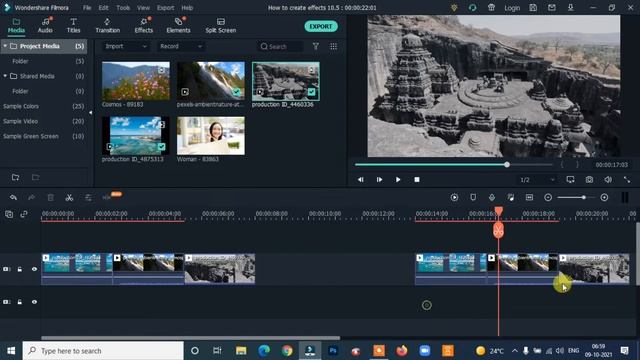Open the Tools menu
The height and width of the screenshot is (360, 640).
click(123, 8)
